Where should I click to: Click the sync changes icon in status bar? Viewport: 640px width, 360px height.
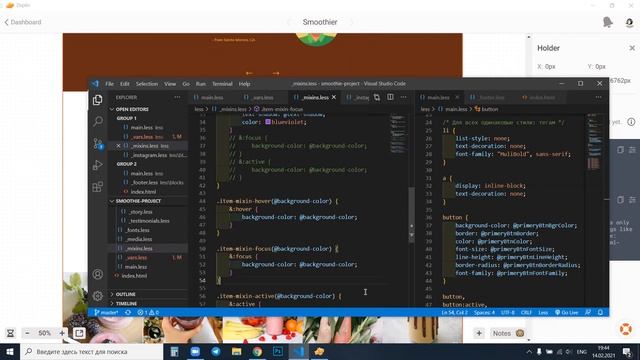click(128, 312)
